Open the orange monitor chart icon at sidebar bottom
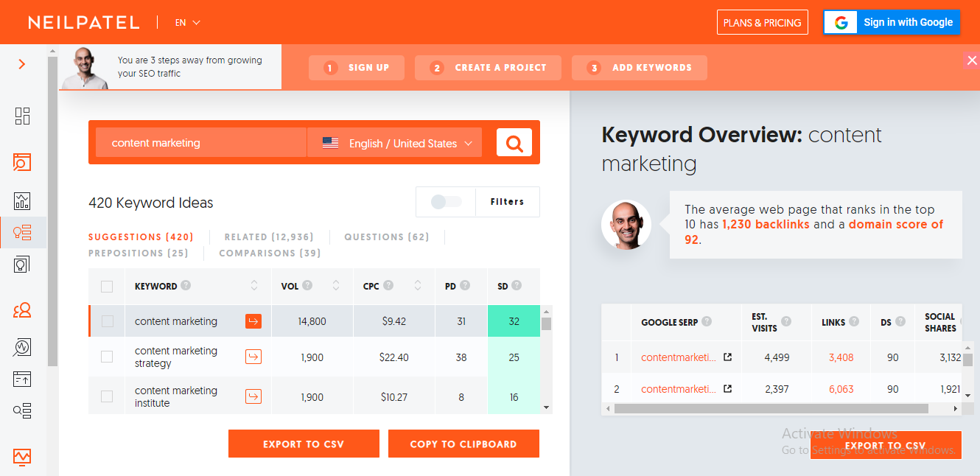980x476 pixels. tap(22, 457)
